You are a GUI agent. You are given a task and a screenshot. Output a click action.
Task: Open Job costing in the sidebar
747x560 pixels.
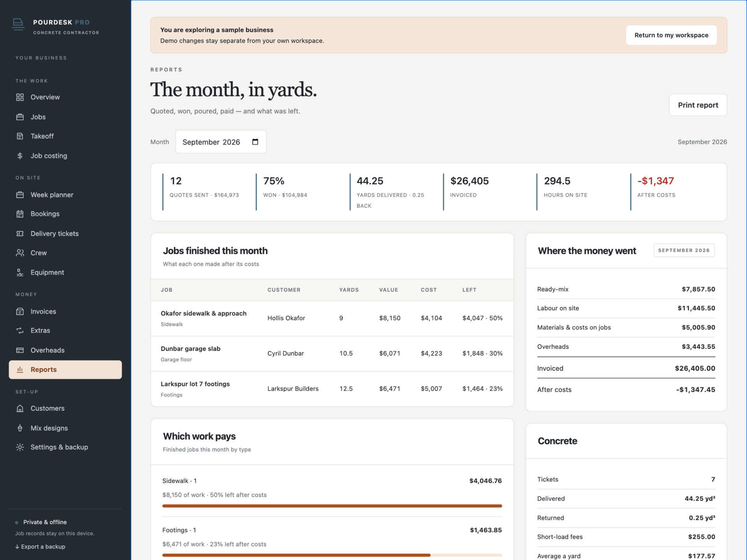[65, 156]
